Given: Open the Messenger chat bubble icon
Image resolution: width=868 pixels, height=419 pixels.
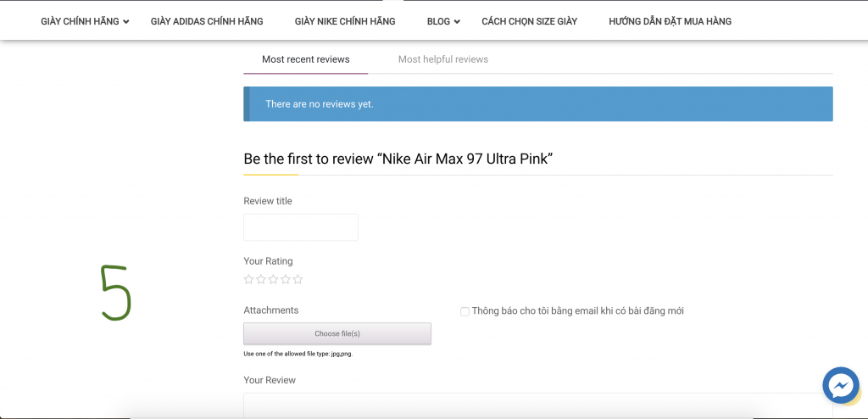Looking at the screenshot, I should [840, 384].
